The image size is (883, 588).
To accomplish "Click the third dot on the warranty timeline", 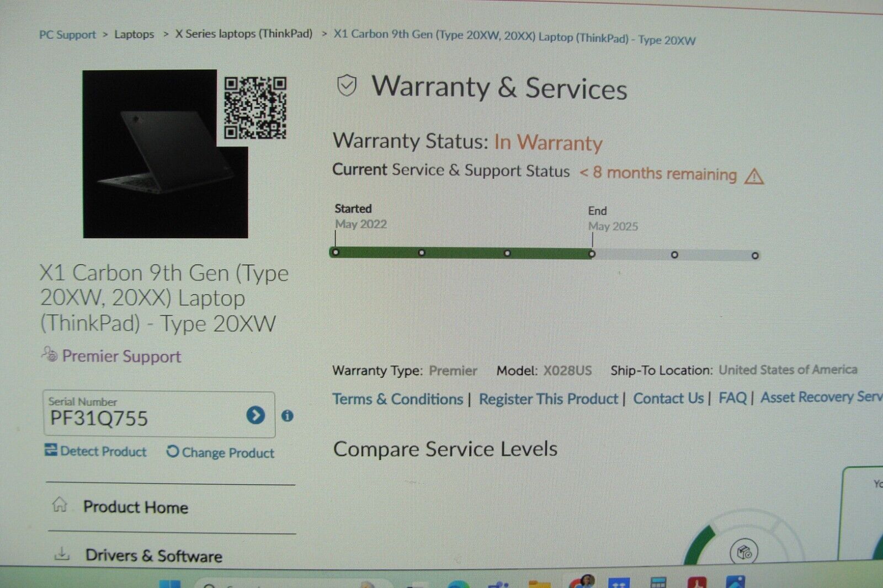I will 507,253.
